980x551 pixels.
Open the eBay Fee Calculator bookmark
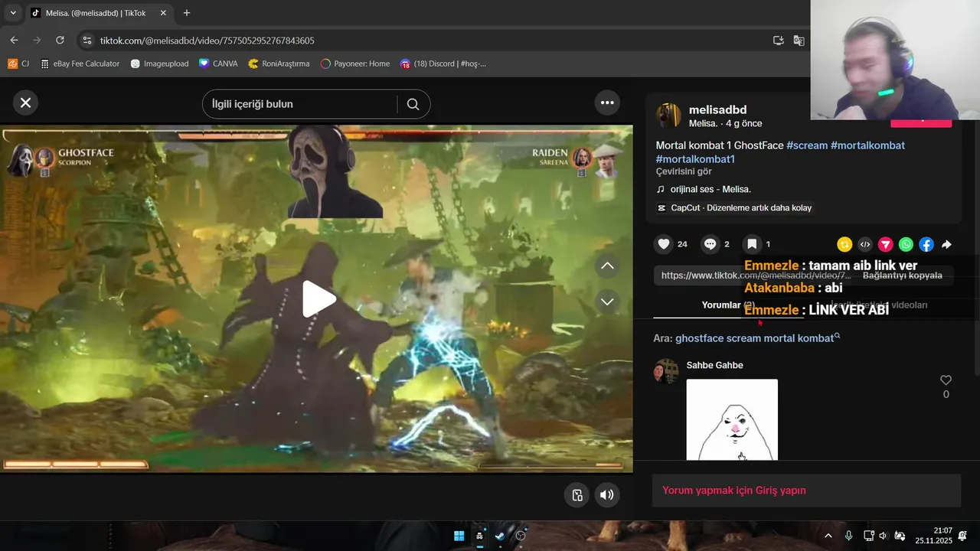tap(80, 64)
